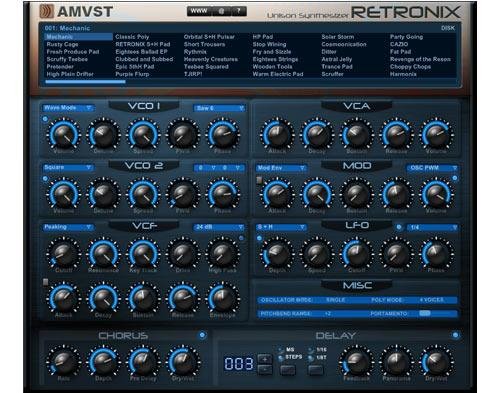Click the Chorus Rate knob
497x393 pixels.
[63, 362]
